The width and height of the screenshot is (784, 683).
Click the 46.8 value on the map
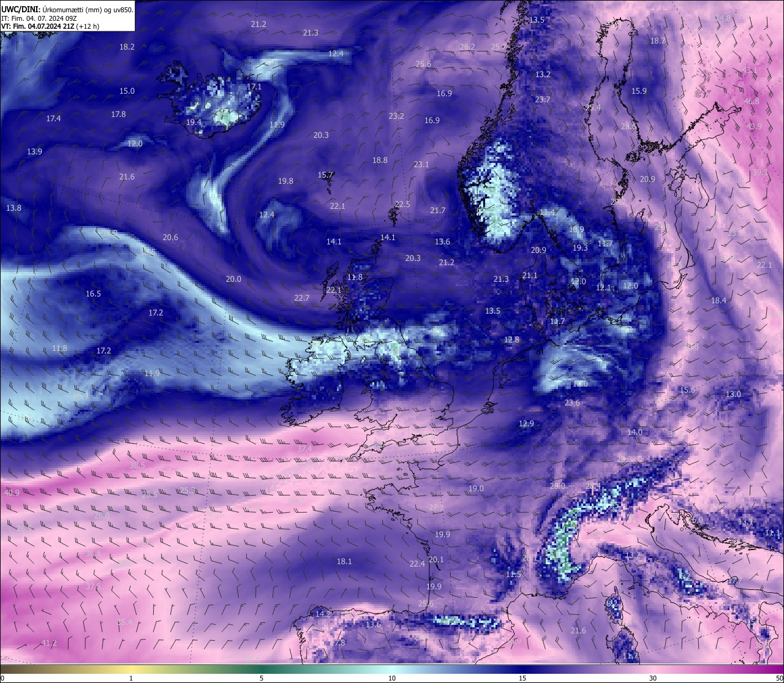(x=752, y=102)
